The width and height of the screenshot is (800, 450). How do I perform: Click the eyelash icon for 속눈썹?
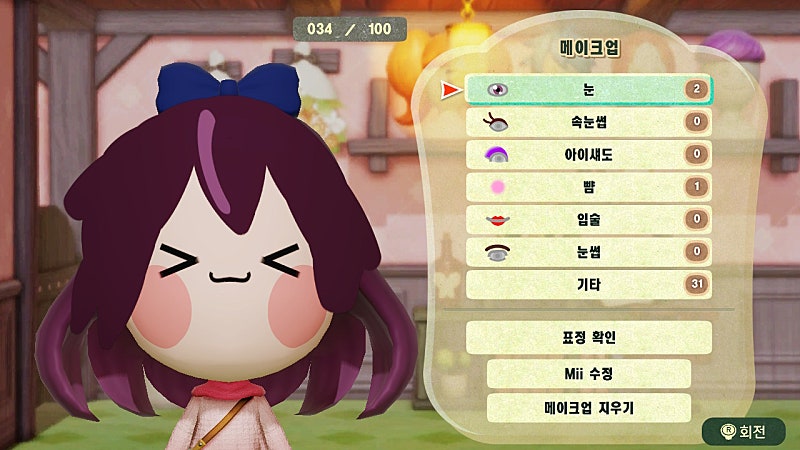click(495, 122)
